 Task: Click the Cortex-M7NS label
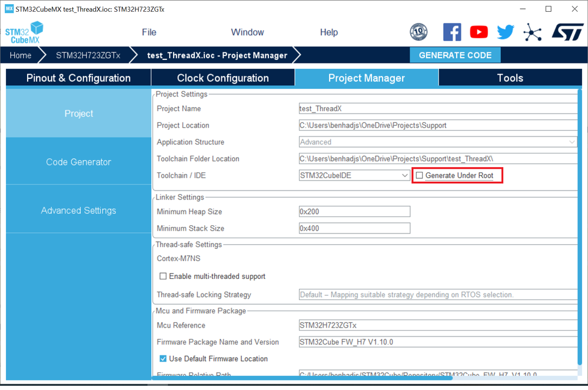click(178, 258)
